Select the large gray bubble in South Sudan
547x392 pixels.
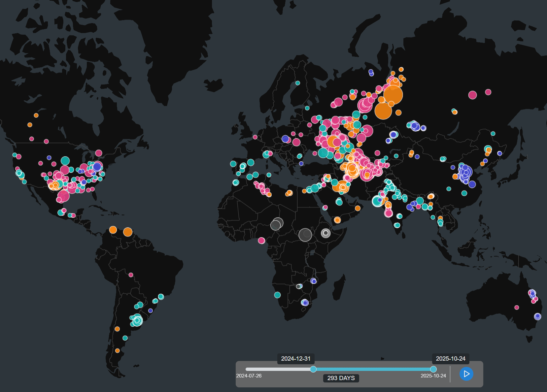point(305,235)
